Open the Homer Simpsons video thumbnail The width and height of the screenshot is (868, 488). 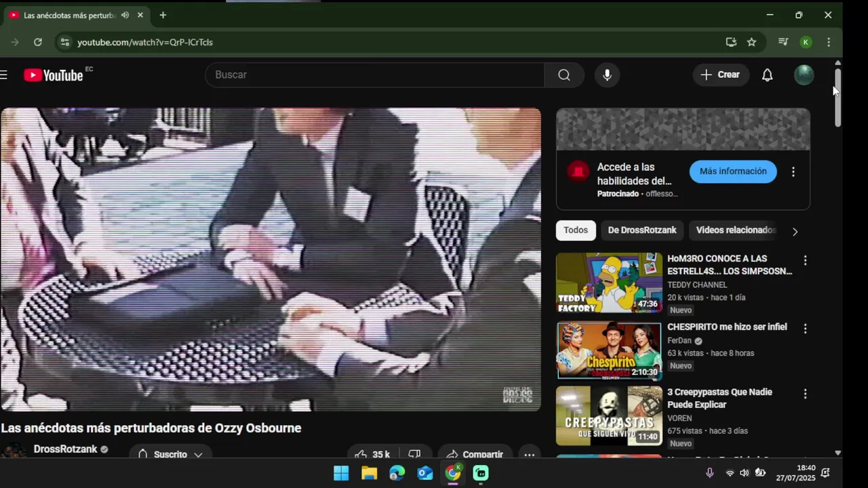609,283
